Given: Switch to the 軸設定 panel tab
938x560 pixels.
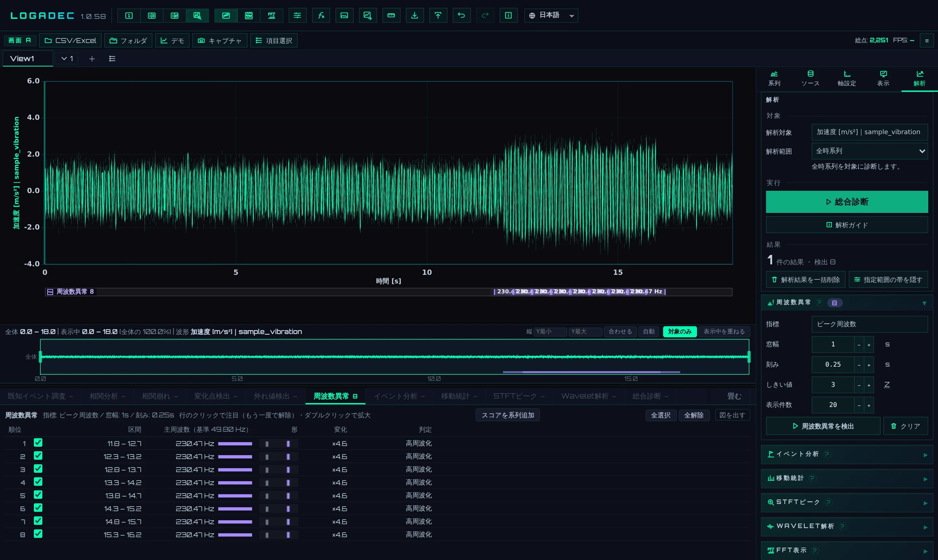Looking at the screenshot, I should 847,78.
